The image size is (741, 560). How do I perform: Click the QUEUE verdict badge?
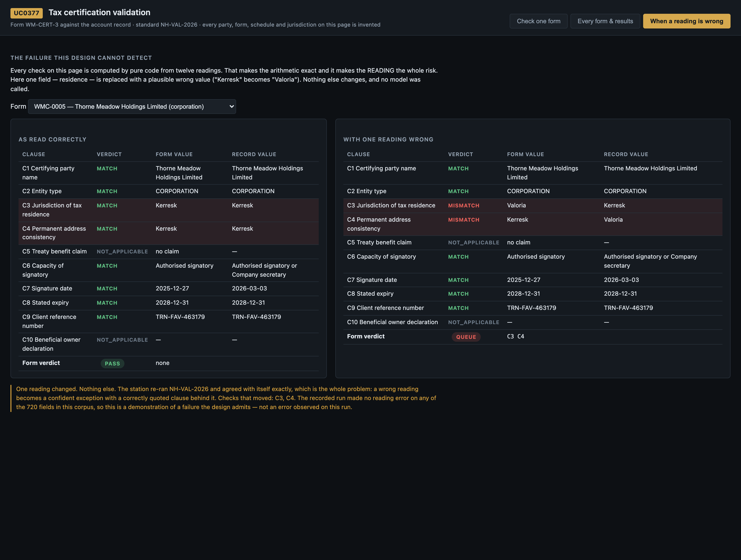click(466, 337)
